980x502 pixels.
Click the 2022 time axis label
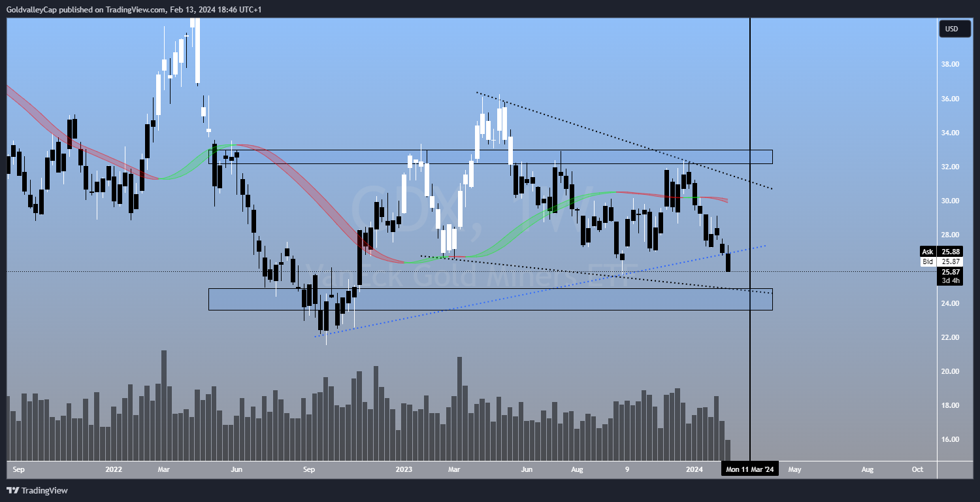[114, 469]
